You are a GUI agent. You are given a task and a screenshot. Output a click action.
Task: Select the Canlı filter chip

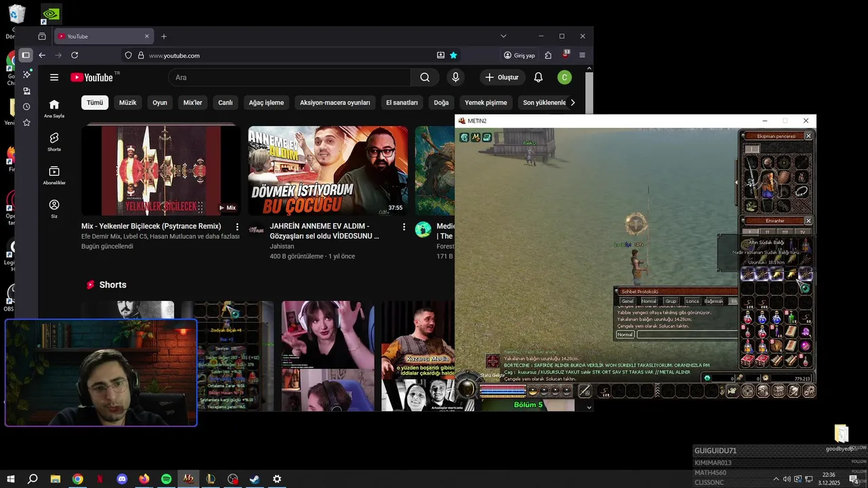[x=225, y=102]
